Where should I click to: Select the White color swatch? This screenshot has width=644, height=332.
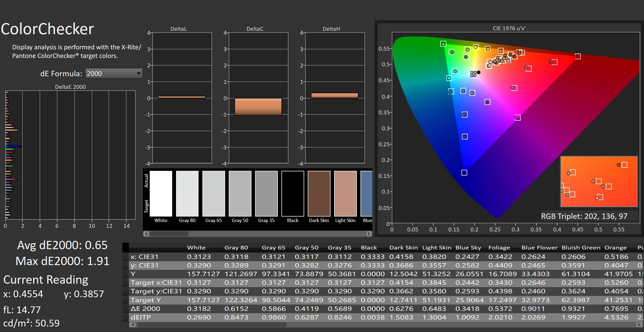(161, 194)
